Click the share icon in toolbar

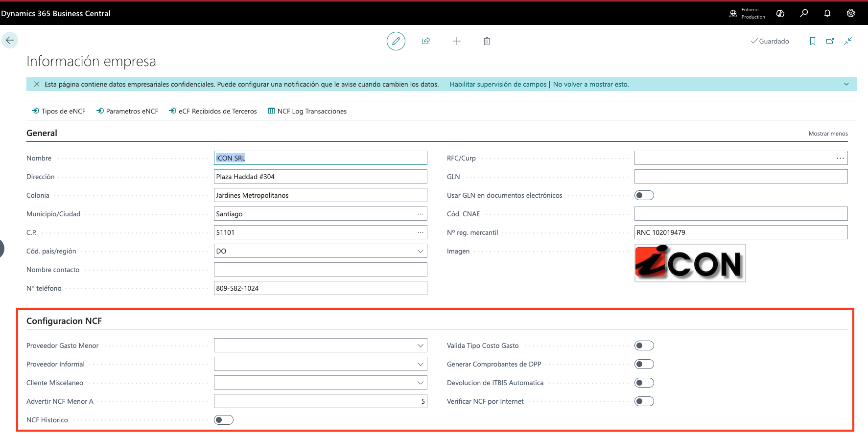[x=426, y=41]
